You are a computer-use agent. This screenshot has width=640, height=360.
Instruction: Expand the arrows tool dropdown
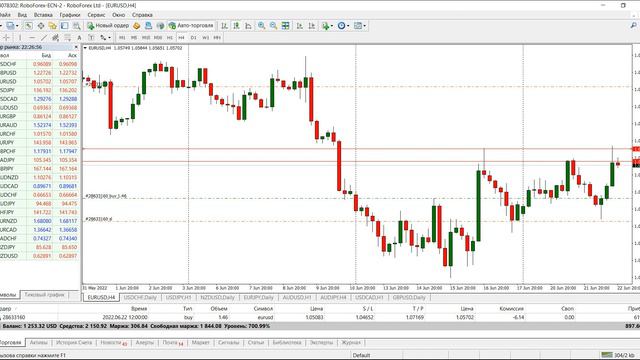[109, 38]
